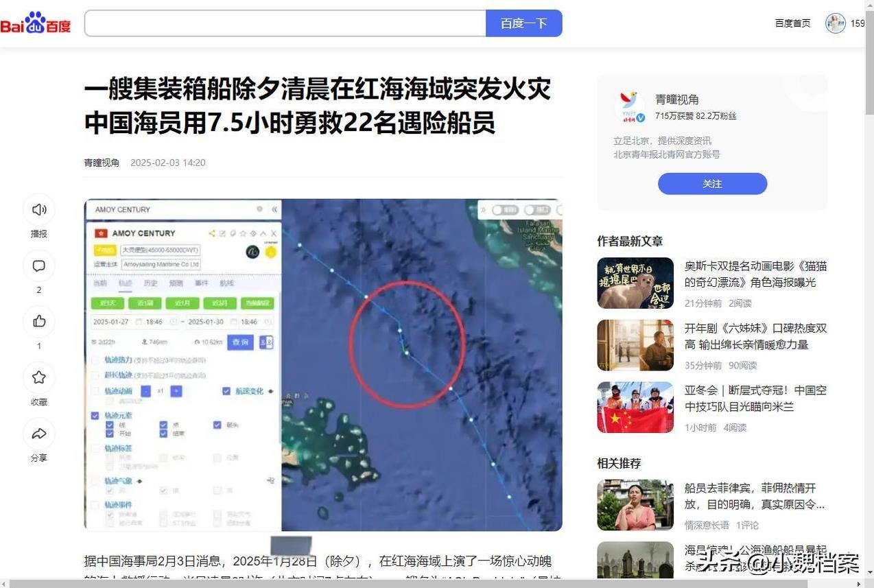The height and width of the screenshot is (588, 874).
Task: Like the article with thumbs-up icon
Action: coord(39,322)
